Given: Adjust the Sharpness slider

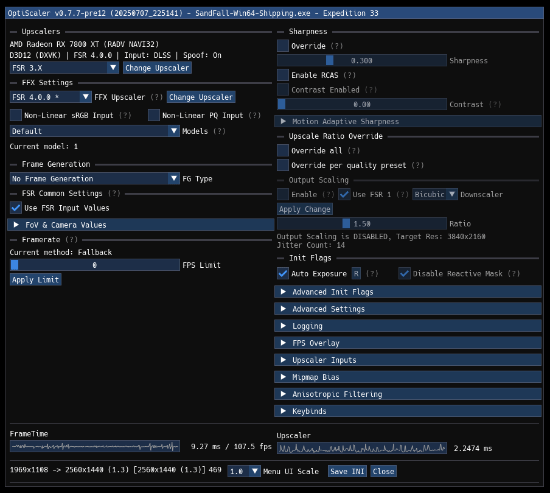Looking at the screenshot, I should coord(362,60).
